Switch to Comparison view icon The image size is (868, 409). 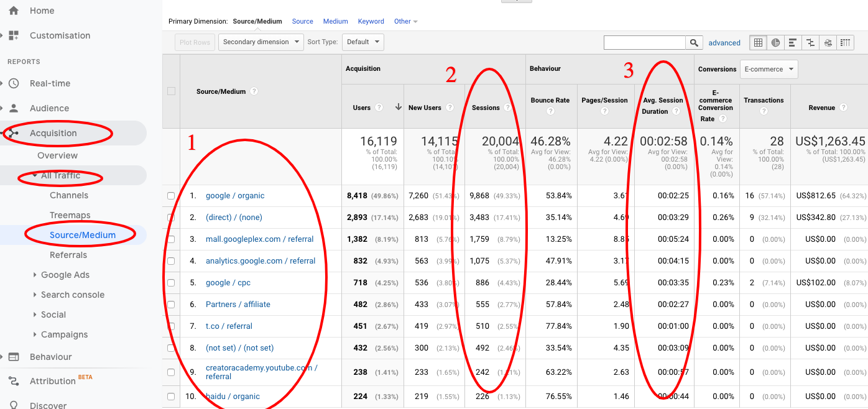(810, 42)
